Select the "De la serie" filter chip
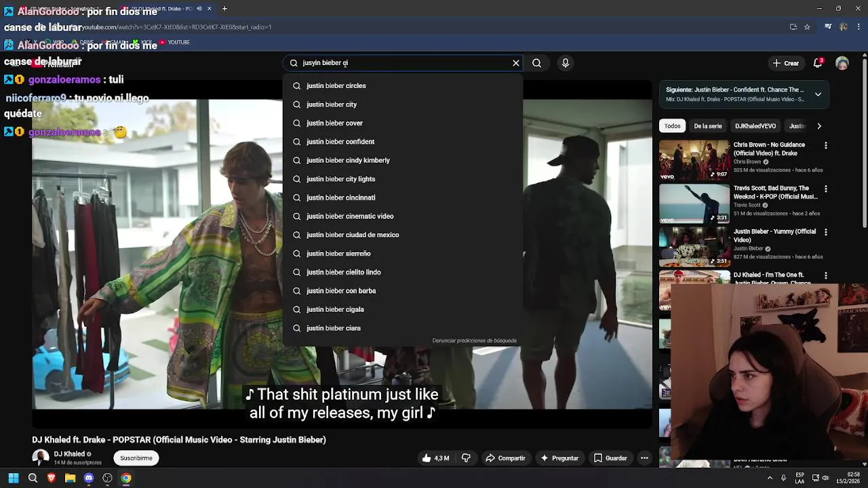 pos(707,126)
